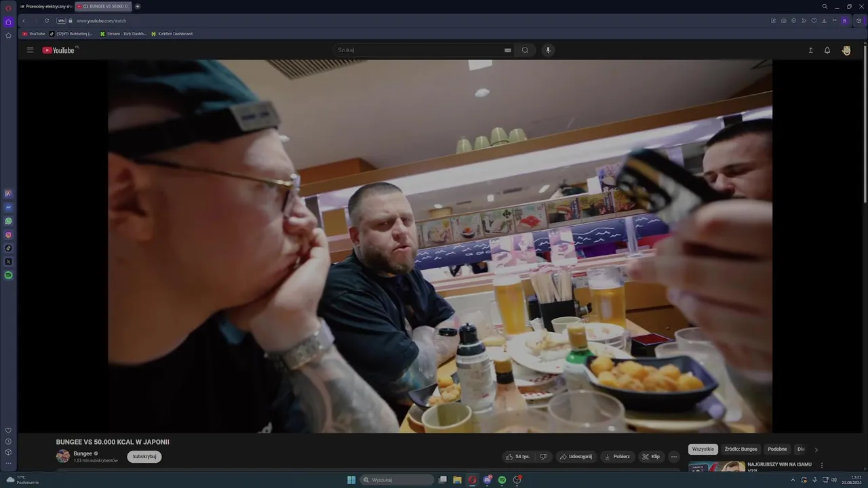The image size is (868, 488).
Task: Open the Aria AI icon in the sidebar
Action: [8, 194]
